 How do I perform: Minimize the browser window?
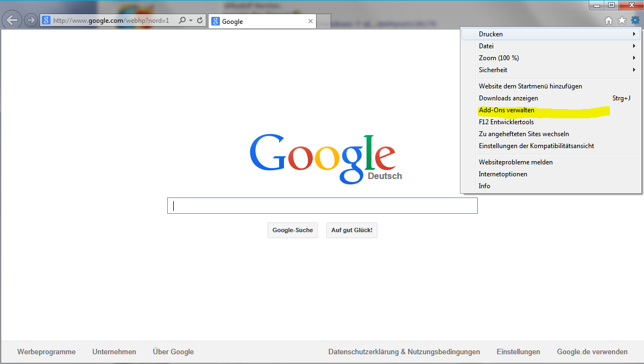(597, 5)
